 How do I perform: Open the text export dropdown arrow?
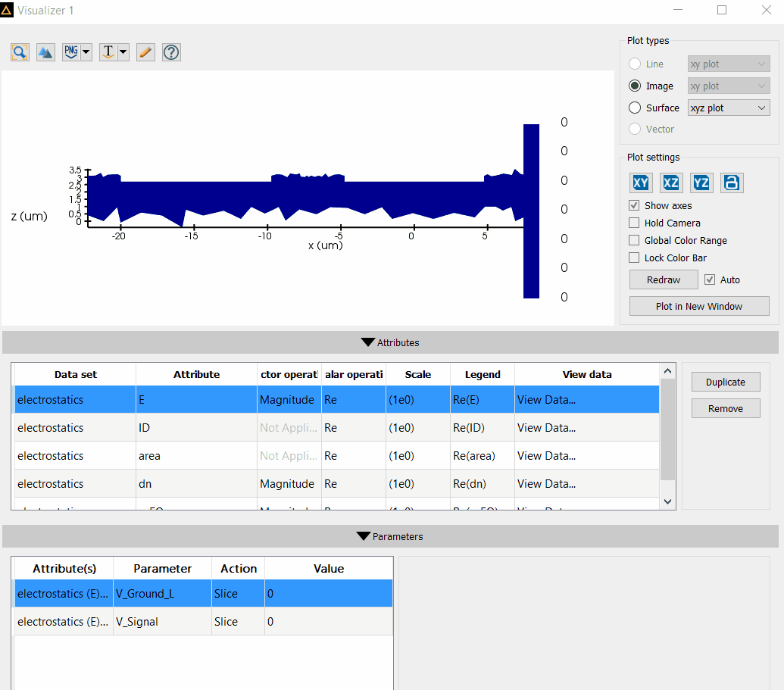click(123, 52)
